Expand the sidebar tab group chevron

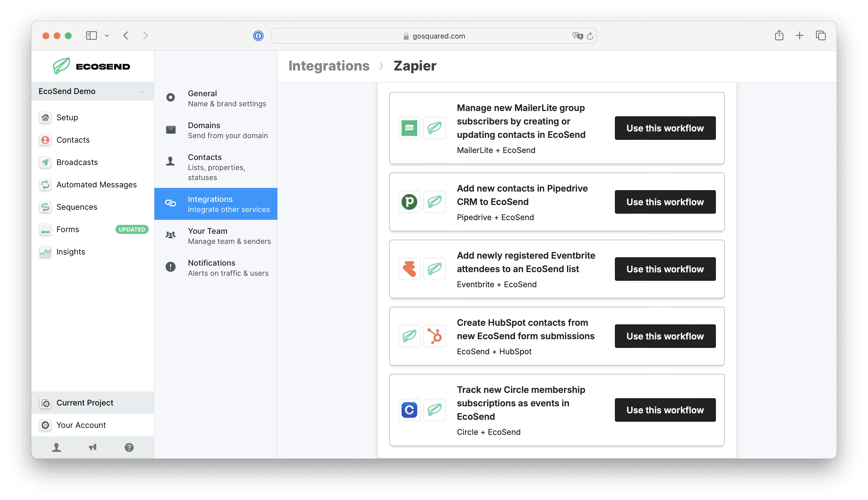[107, 36]
